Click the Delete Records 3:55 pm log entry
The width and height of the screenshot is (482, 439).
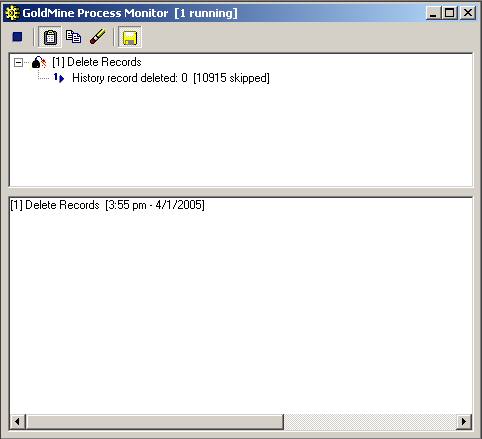click(x=107, y=205)
